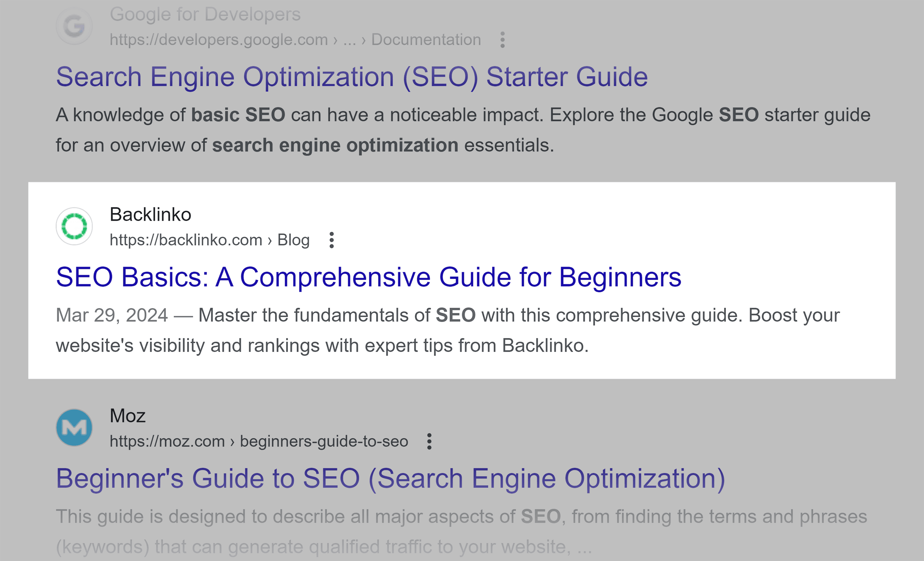Click the Backlinko site name label
924x561 pixels.
[x=150, y=214]
